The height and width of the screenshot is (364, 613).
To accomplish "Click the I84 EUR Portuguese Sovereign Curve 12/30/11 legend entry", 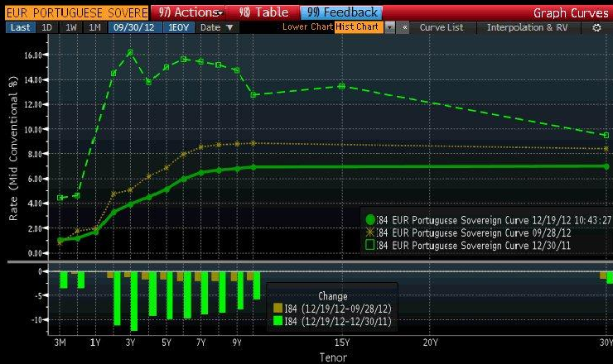I will pyautogui.click(x=474, y=245).
